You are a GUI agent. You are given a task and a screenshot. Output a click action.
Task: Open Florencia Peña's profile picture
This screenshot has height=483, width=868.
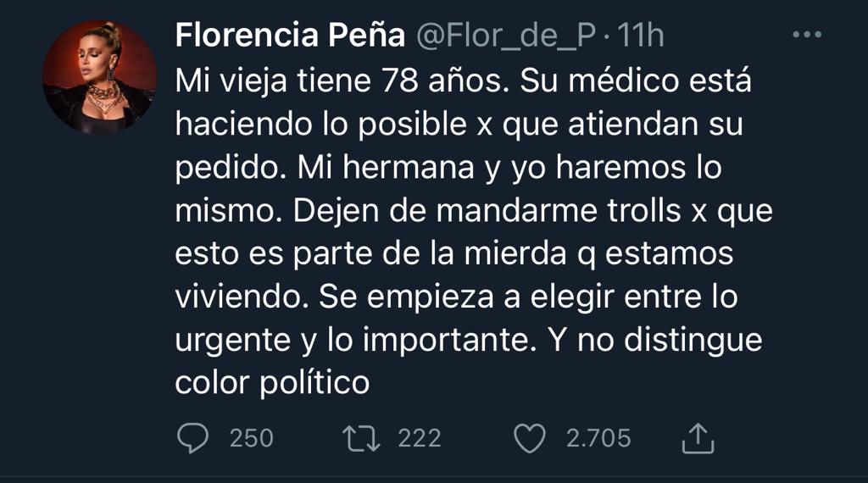(100, 77)
